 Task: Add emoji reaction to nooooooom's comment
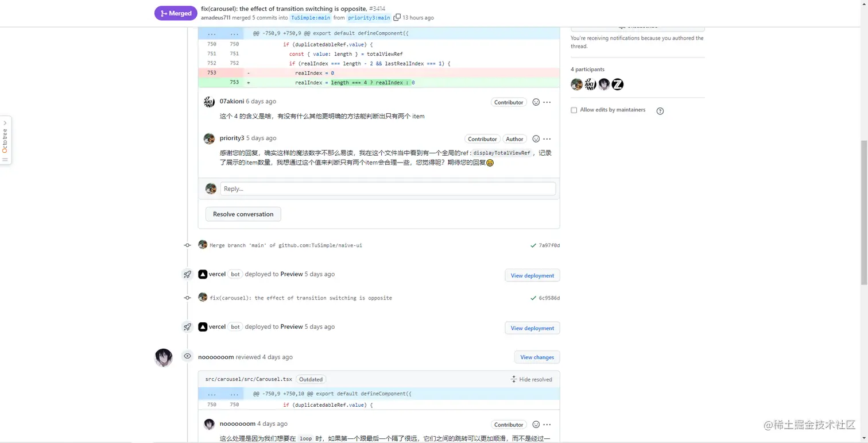(536, 425)
